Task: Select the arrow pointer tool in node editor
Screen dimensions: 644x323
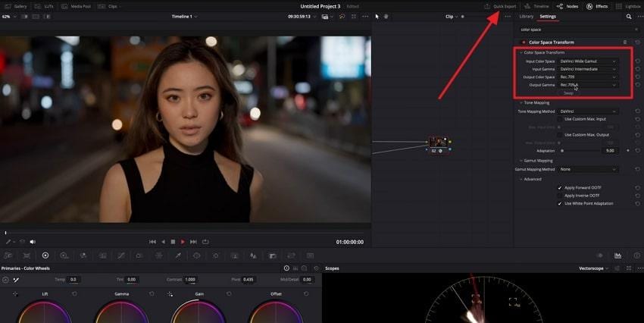Action: 377,17
